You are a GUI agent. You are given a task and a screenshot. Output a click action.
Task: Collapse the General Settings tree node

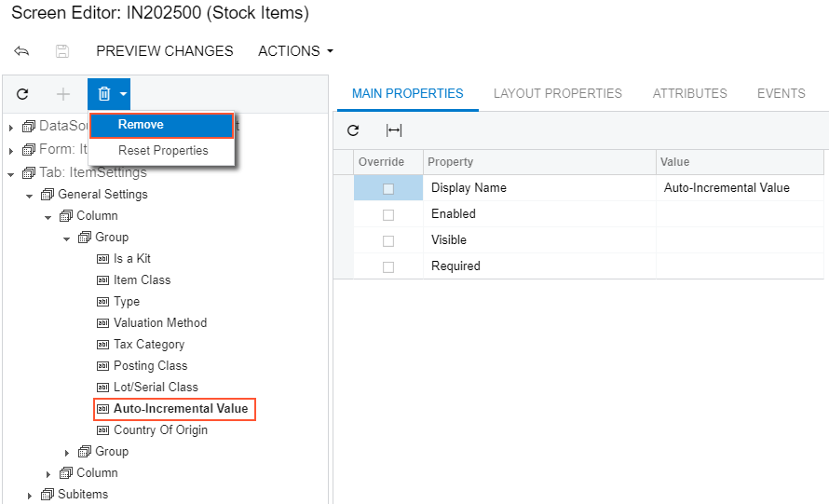(30, 195)
